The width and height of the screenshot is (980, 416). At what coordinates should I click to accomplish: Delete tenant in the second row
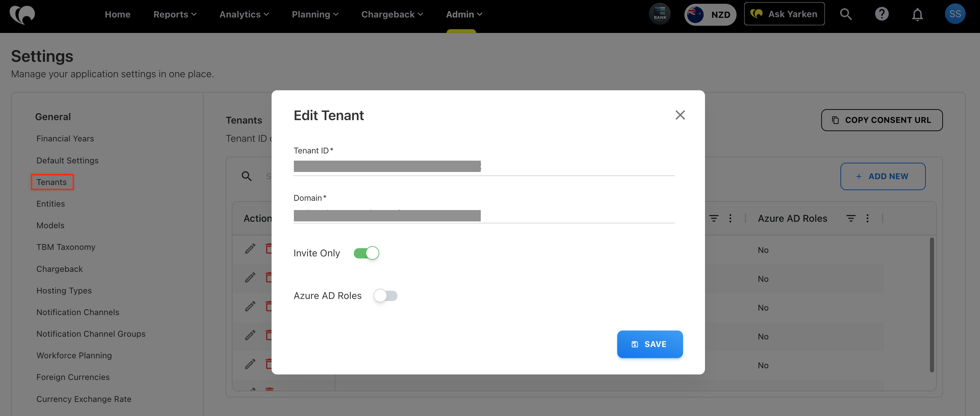coord(268,278)
